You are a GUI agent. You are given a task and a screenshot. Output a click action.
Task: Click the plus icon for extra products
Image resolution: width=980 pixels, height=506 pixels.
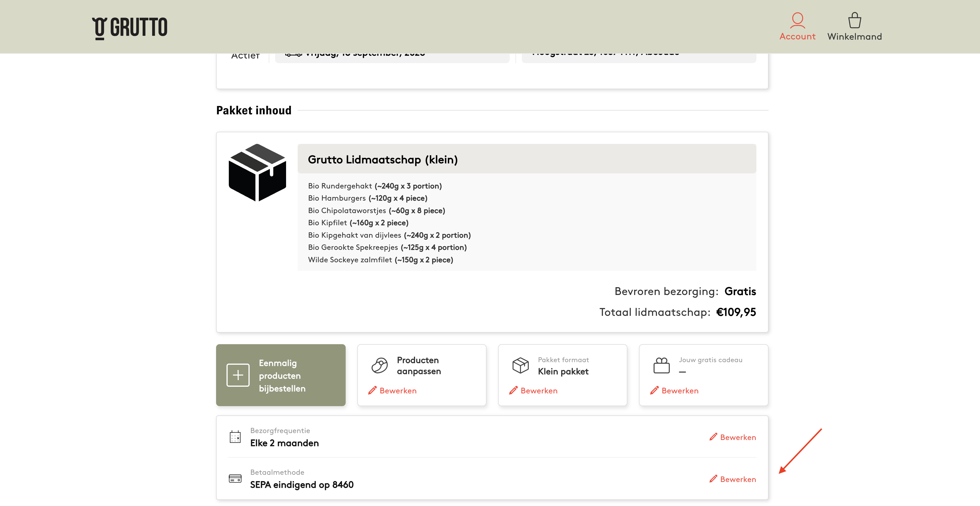pos(238,375)
